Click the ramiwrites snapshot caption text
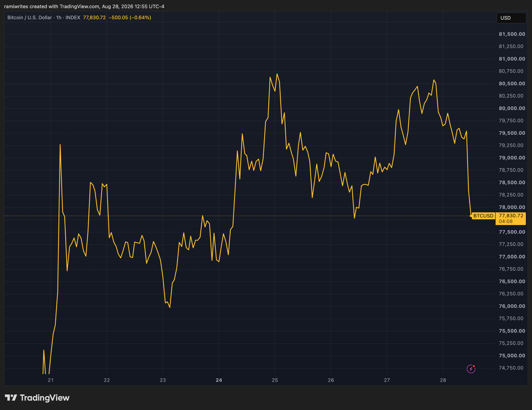Viewport: 532px width, 410px height. point(84,6)
